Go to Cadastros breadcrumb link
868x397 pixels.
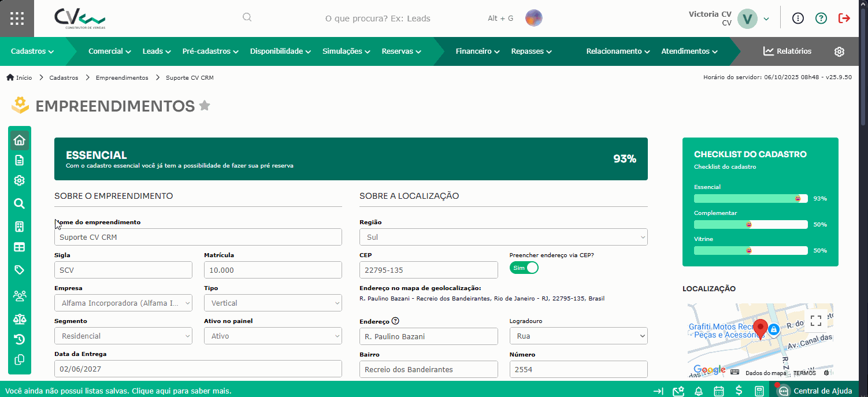[x=64, y=77]
